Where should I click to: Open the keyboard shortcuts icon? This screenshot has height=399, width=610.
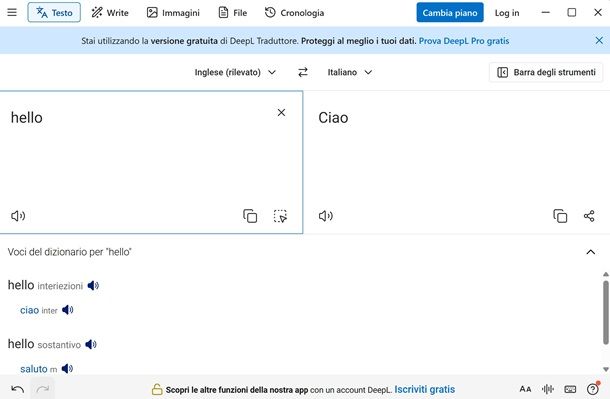click(570, 389)
